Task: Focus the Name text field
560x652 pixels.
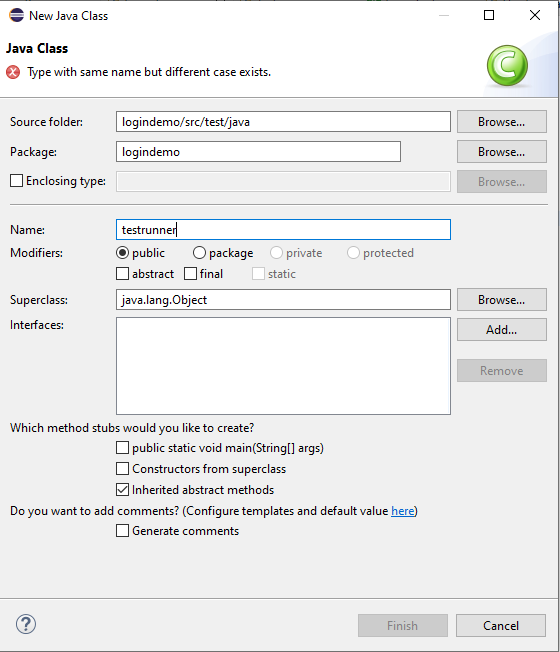Action: [x=283, y=230]
